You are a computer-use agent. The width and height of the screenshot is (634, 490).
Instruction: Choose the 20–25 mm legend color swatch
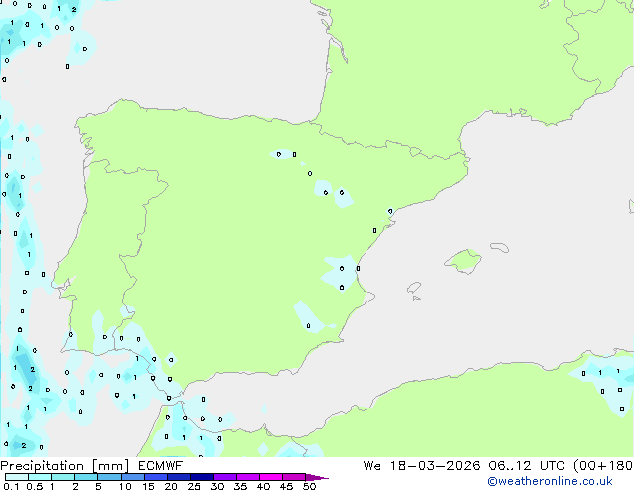(x=178, y=477)
